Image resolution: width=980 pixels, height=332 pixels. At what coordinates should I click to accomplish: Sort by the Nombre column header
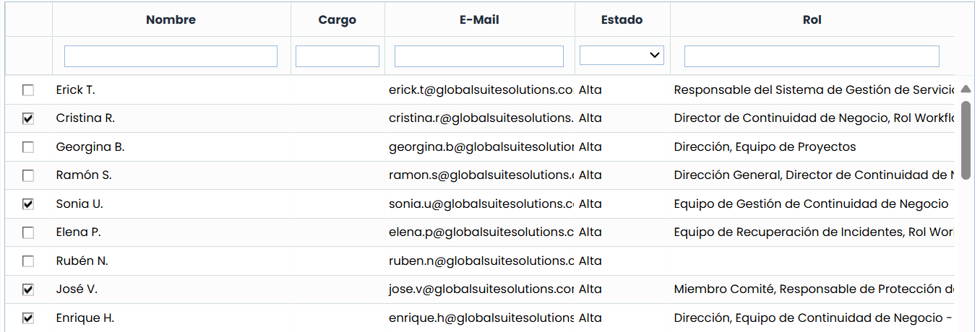pyautogui.click(x=171, y=20)
